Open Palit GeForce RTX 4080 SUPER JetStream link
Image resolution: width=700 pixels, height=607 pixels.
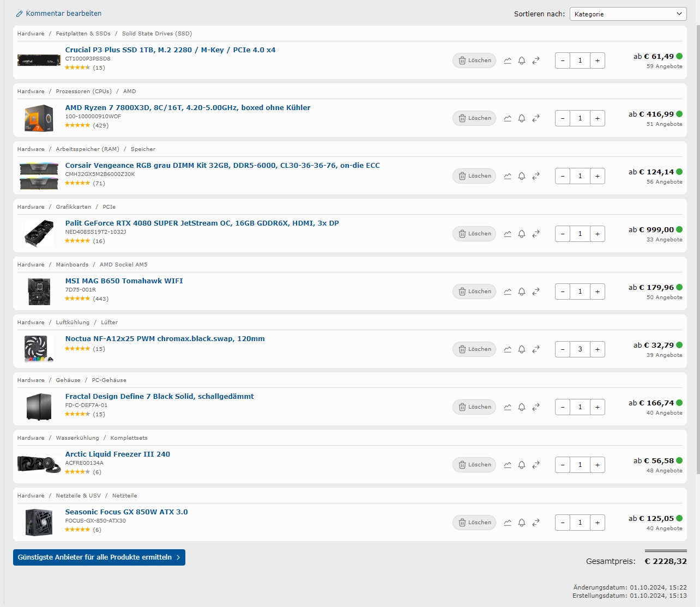[x=202, y=223]
